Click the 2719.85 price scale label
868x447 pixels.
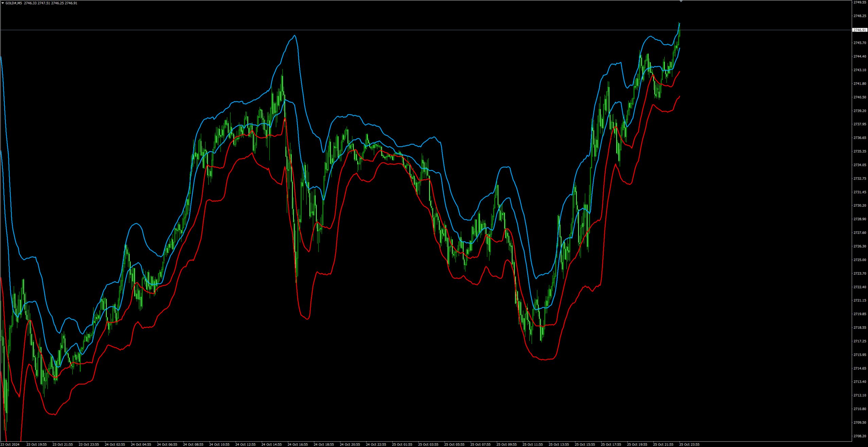pos(860,314)
